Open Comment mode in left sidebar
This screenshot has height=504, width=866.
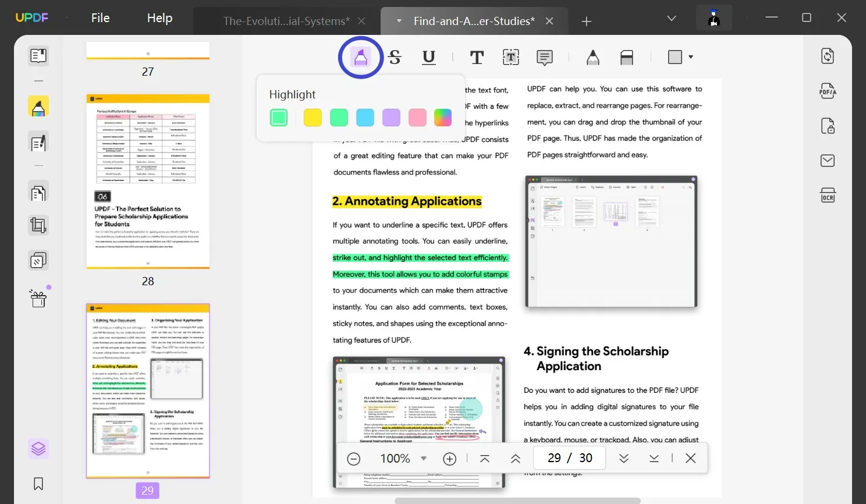coord(38,107)
